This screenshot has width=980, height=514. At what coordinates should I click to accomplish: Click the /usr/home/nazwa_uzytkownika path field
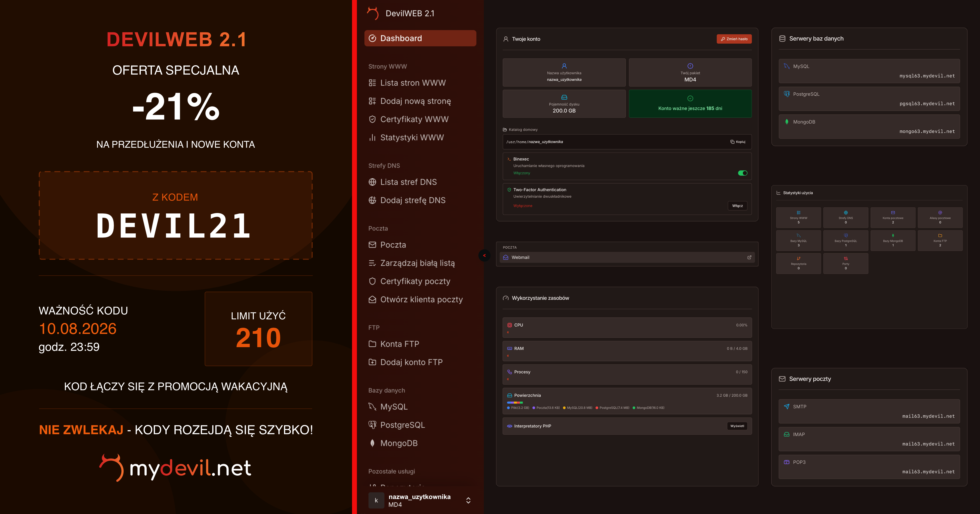pyautogui.click(x=627, y=142)
